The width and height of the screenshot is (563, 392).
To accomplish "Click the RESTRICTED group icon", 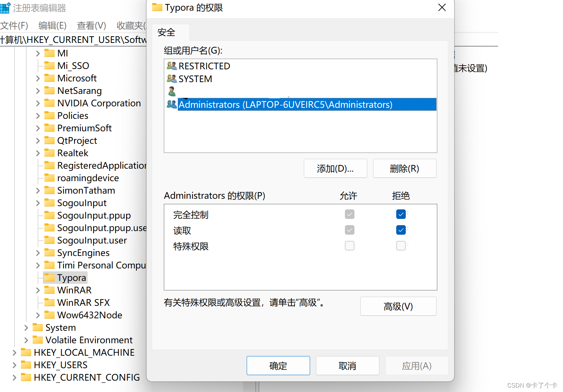I will click(172, 66).
